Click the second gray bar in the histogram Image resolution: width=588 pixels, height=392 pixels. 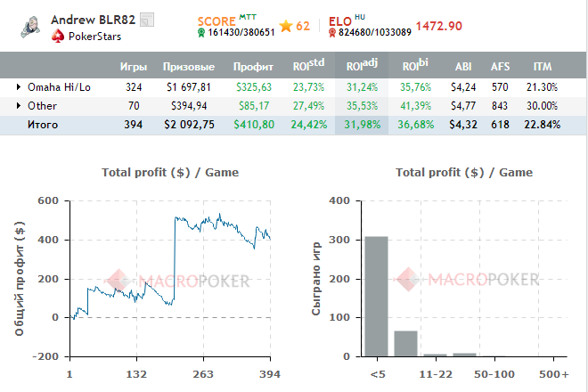click(405, 343)
